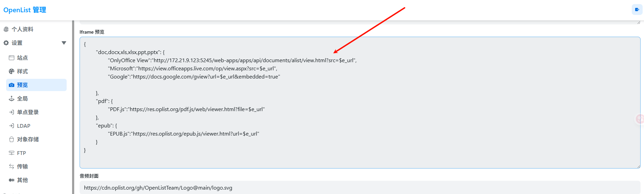Open the LDAP settings page
Screen dimensions: 644x194
coord(23,126)
